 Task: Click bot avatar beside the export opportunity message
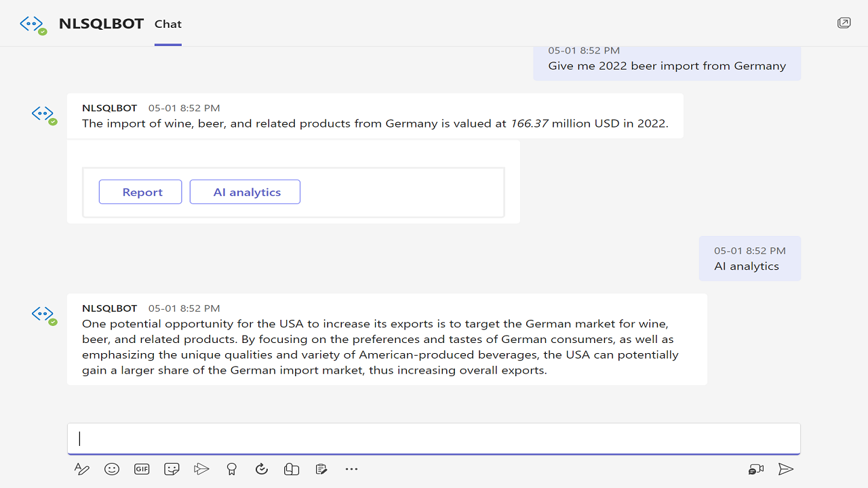tap(44, 315)
